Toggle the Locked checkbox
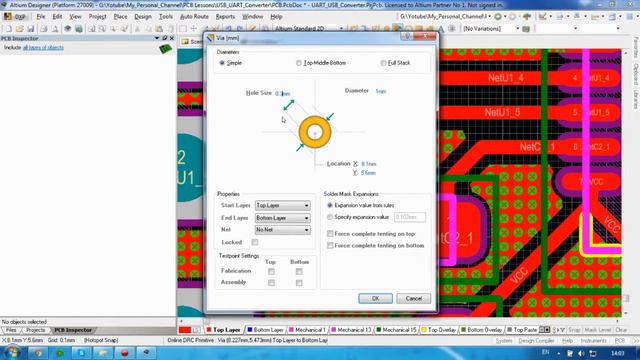Screen dimensions: 640x360 (x=255, y=242)
